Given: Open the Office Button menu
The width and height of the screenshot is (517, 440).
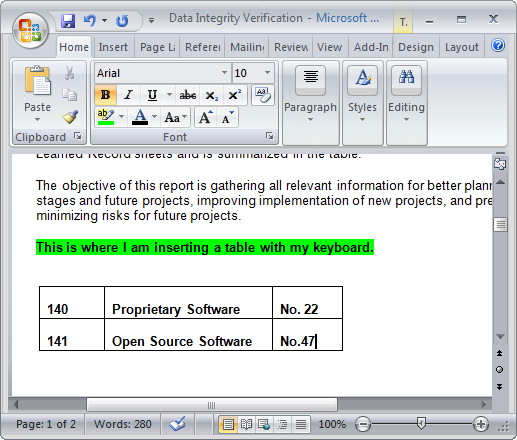Looking at the screenshot, I should (x=30, y=31).
